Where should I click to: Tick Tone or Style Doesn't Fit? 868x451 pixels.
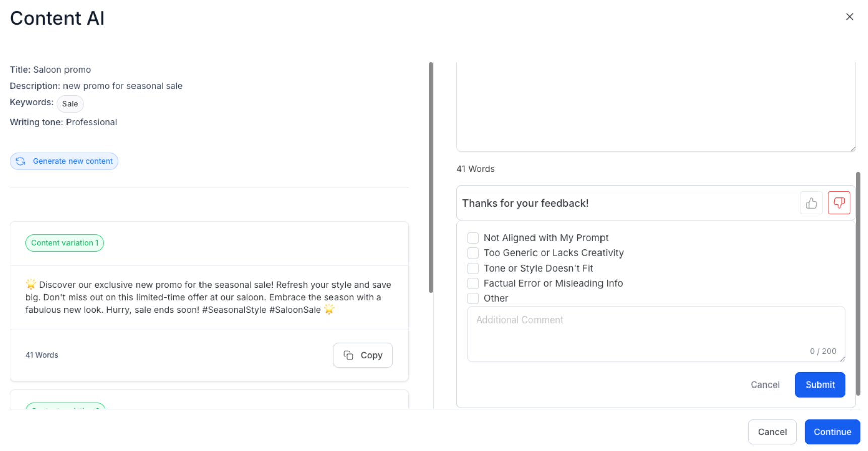[473, 268]
